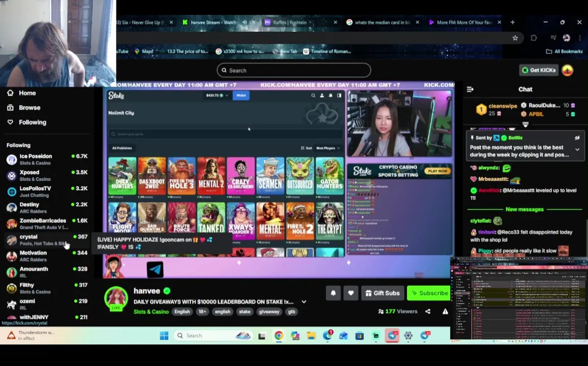Enable notifications with the bell button

[x=333, y=293]
